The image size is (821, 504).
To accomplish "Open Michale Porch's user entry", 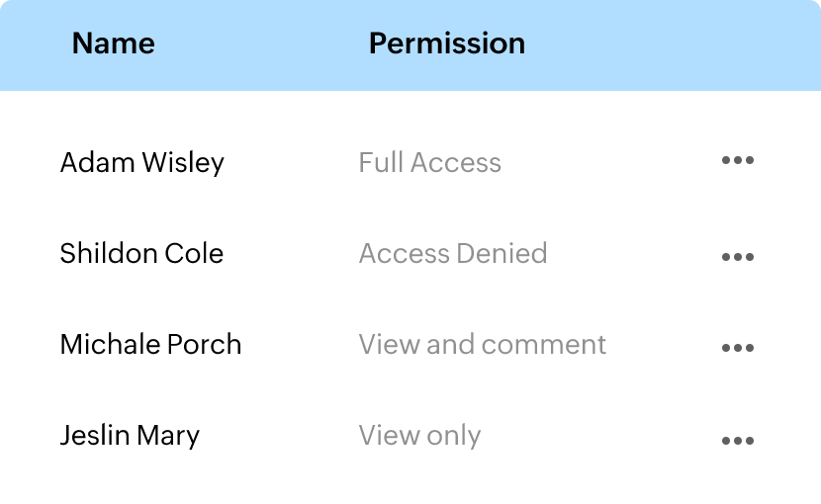I will coord(150,344).
